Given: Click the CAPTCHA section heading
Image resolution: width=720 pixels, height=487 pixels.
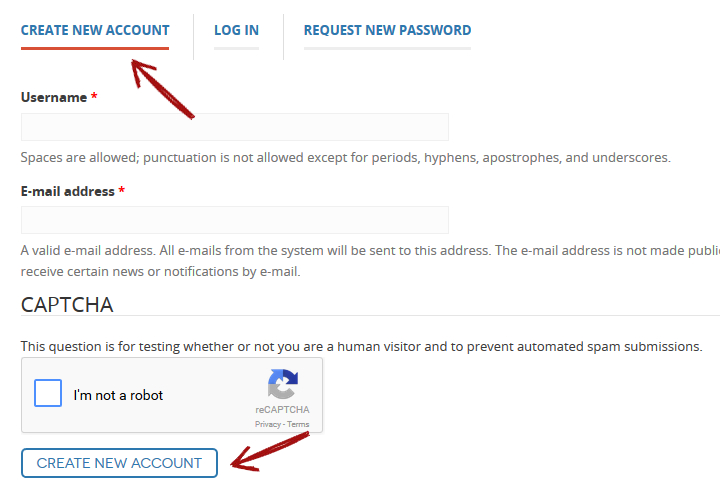Looking at the screenshot, I should [x=67, y=305].
